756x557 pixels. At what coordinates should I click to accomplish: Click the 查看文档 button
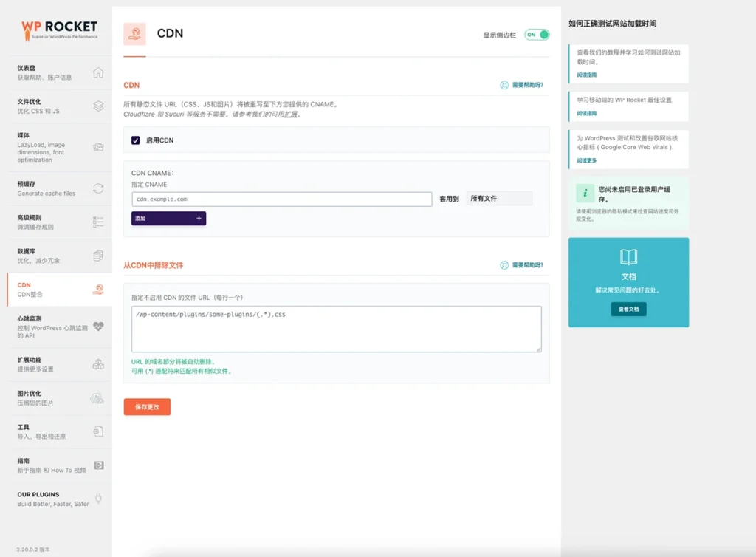(628, 310)
